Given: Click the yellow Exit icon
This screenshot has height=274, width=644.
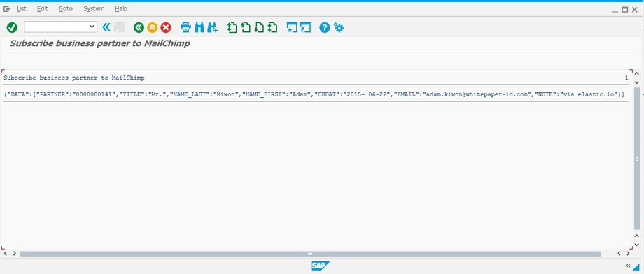Looking at the screenshot, I should coord(153,27).
